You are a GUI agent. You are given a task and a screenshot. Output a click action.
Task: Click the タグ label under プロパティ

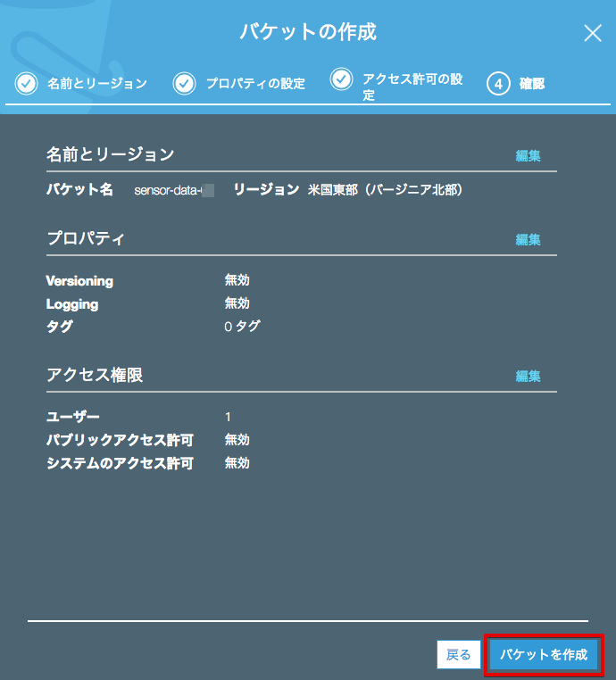(60, 326)
